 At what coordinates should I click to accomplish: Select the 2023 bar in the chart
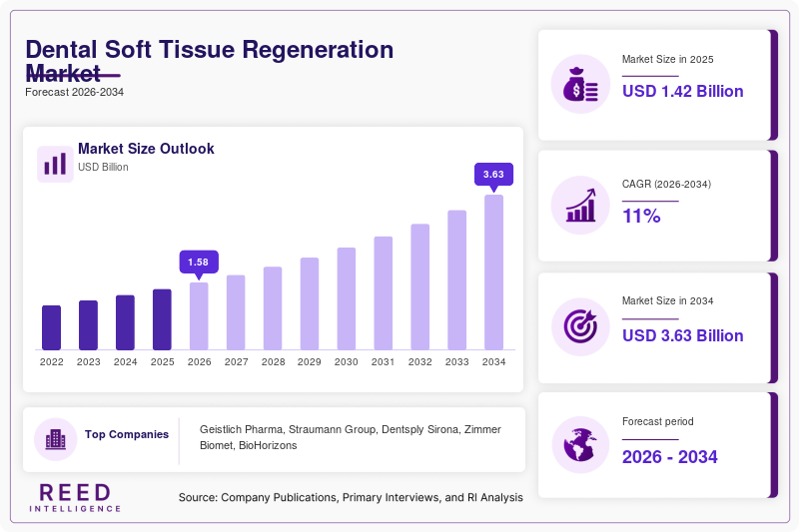(x=88, y=325)
